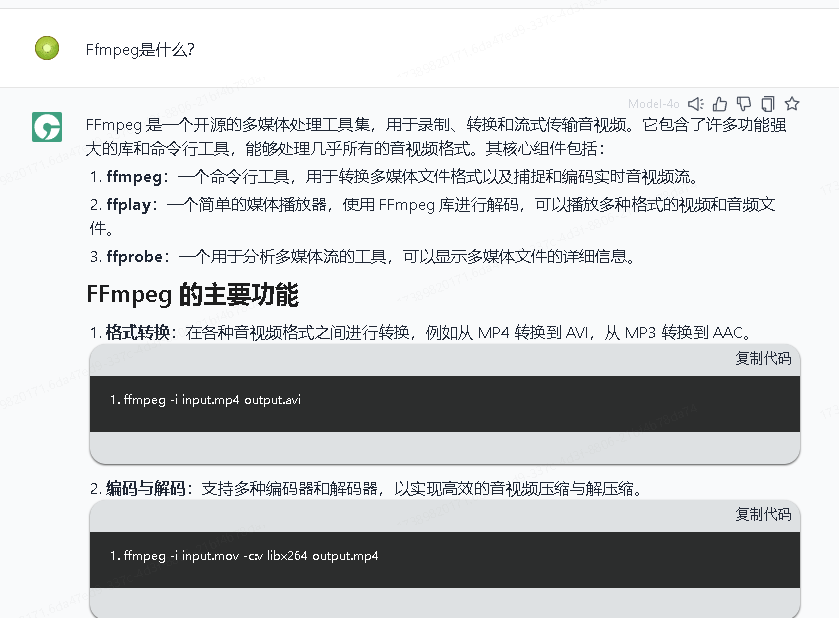Open the Model-4o model selector

point(655,103)
